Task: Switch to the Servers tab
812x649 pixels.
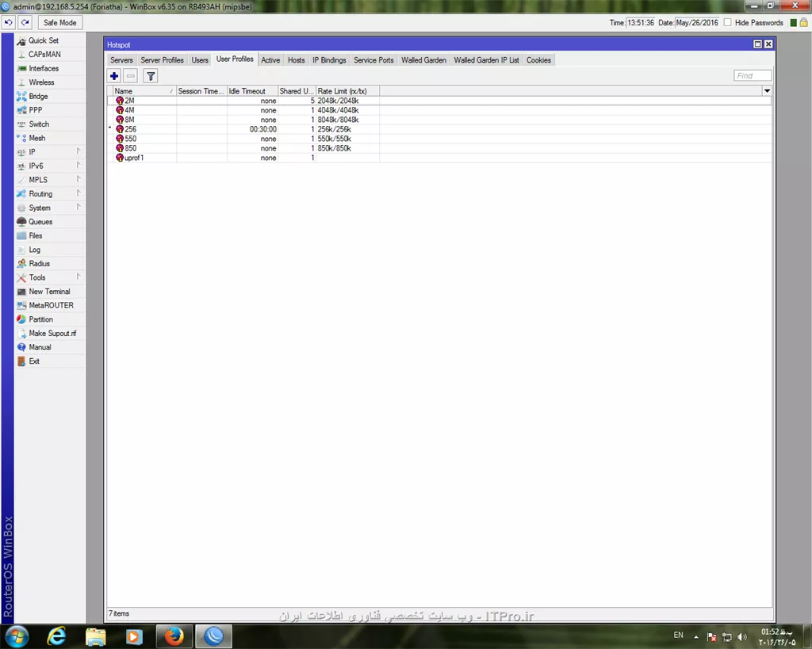Action: [121, 60]
